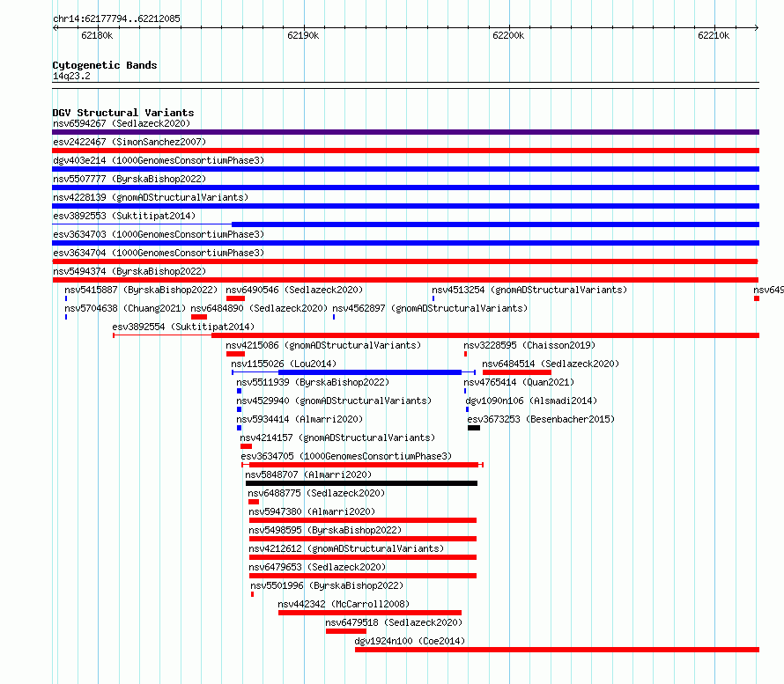
Task: Open nsv5415887 (ByrskaBishop2022) variant
Action: (141, 290)
